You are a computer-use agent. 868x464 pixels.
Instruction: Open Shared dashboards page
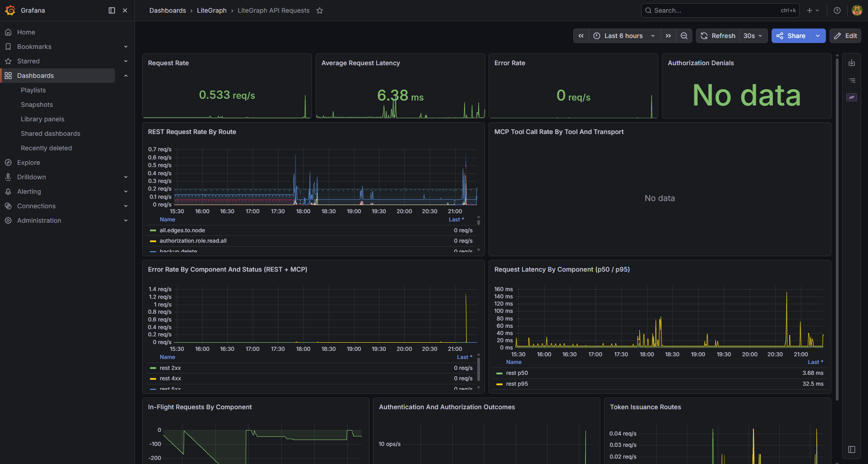pyautogui.click(x=50, y=134)
